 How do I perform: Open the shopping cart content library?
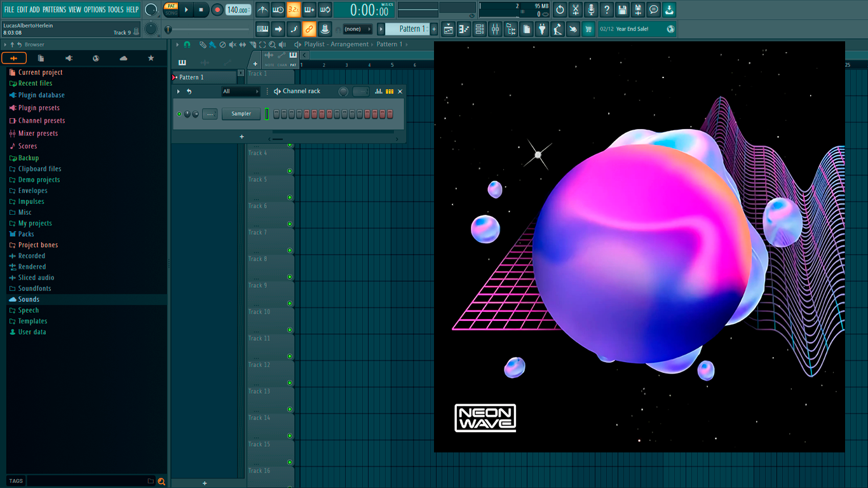(x=588, y=29)
